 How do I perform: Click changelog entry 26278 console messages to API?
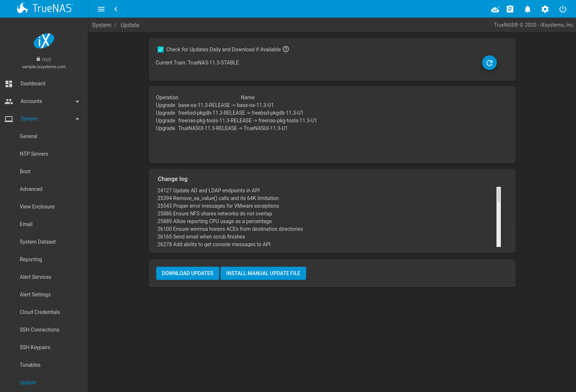214,244
